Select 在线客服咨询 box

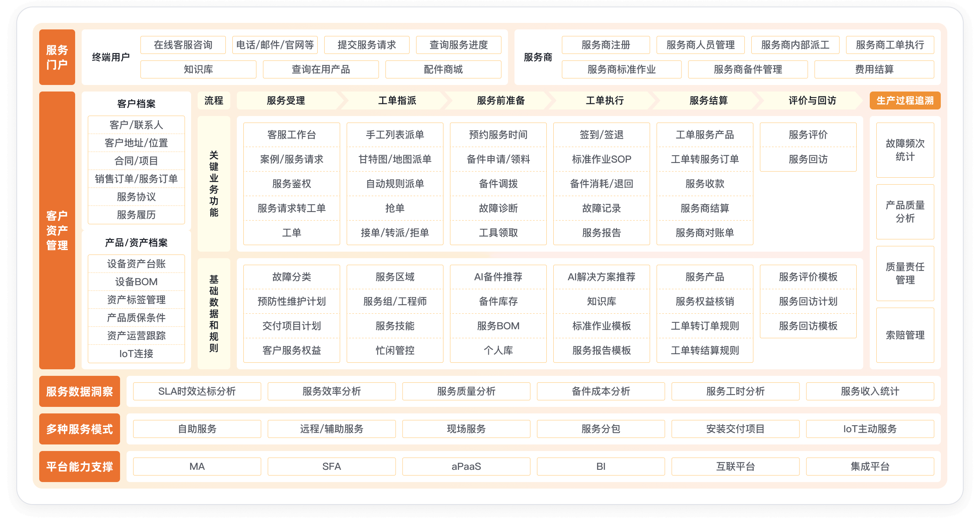[x=183, y=45]
